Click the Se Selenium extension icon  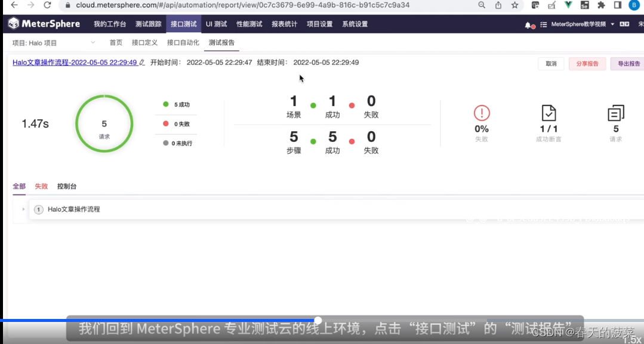point(584,5)
